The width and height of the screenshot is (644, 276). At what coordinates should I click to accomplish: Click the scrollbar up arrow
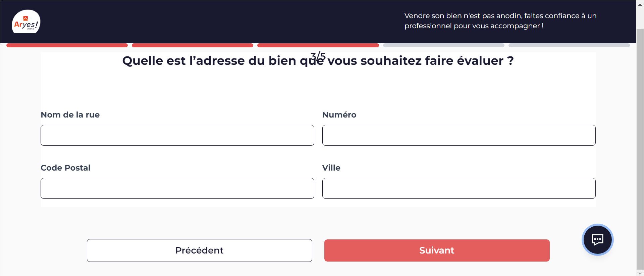pyautogui.click(x=640, y=4)
